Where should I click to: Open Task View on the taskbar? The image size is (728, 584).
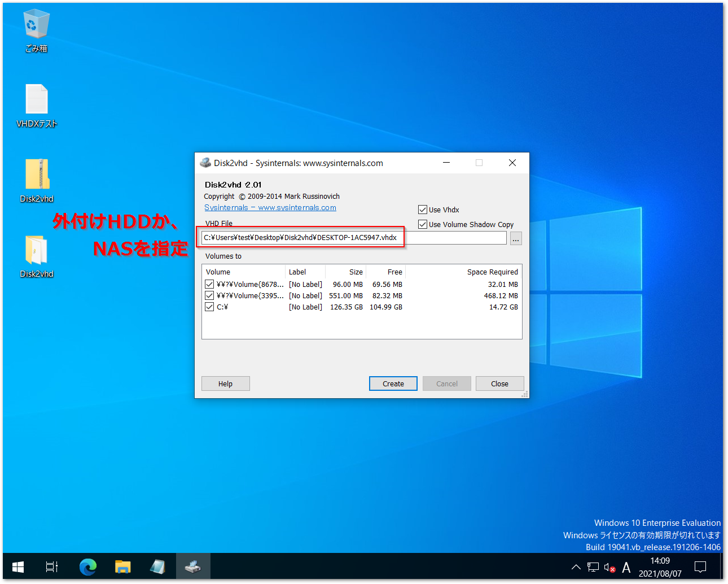point(52,566)
